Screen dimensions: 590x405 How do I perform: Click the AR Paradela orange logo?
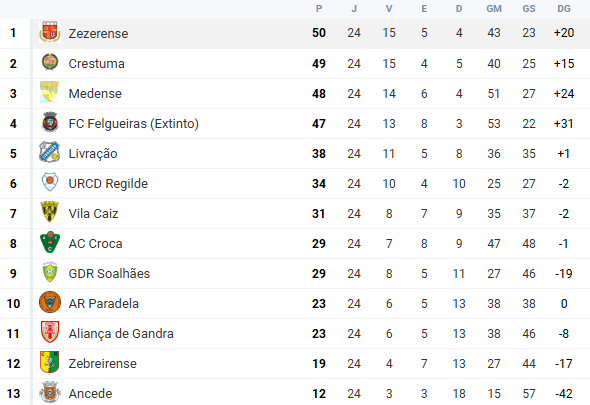click(x=50, y=302)
